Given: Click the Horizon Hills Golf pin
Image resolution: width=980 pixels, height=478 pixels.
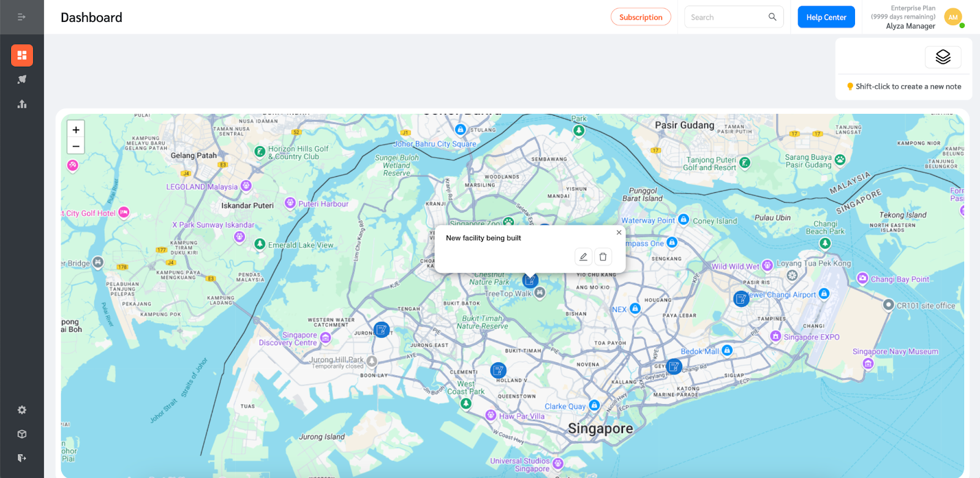Looking at the screenshot, I should 260,151.
